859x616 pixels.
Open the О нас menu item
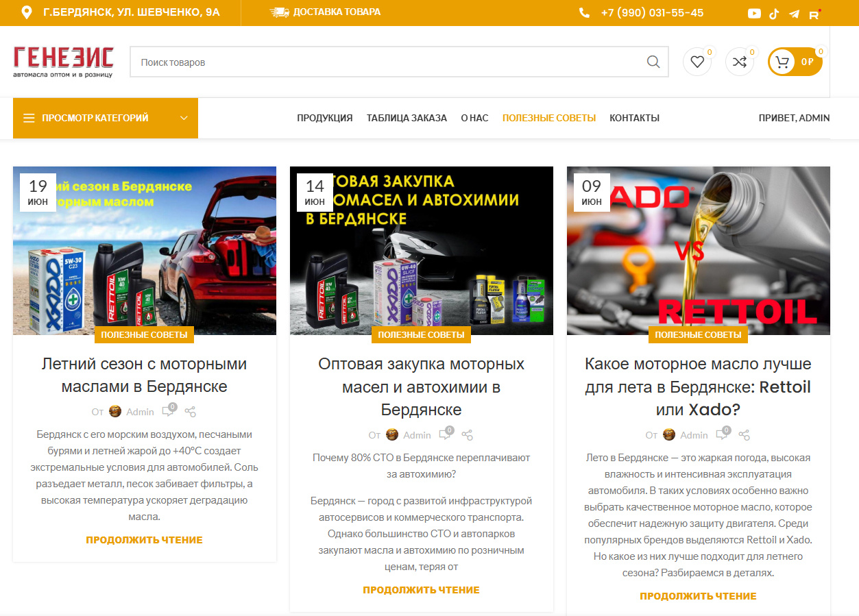coord(474,118)
